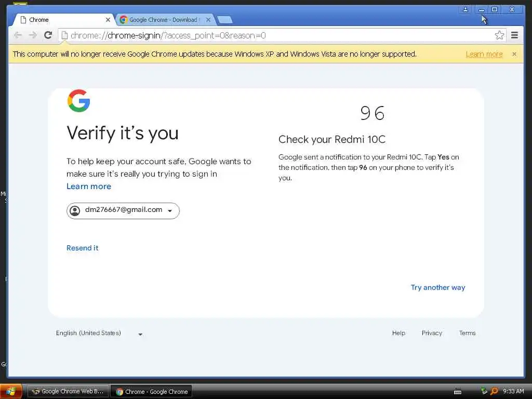Open the Privacy footer link
Image resolution: width=532 pixels, height=399 pixels.
pyautogui.click(x=432, y=333)
